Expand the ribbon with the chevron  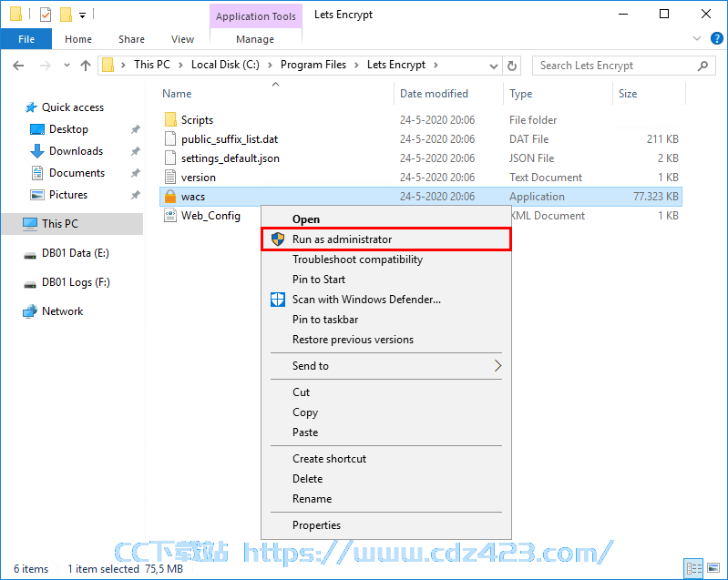(x=697, y=38)
